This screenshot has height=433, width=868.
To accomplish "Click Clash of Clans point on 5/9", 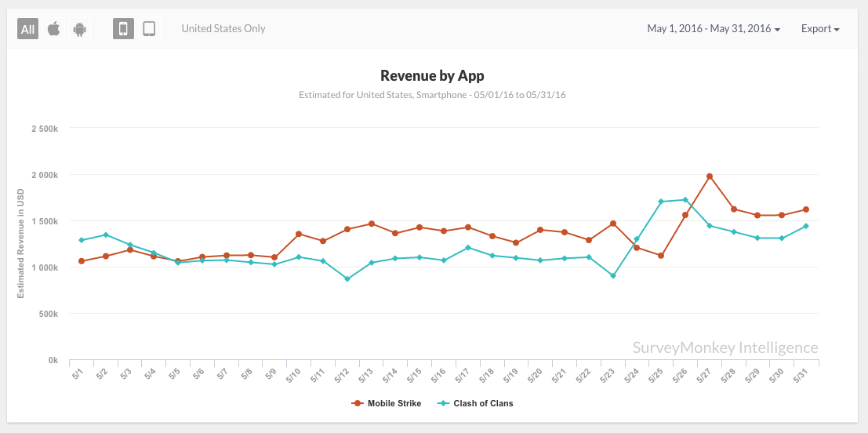I will tap(274, 264).
